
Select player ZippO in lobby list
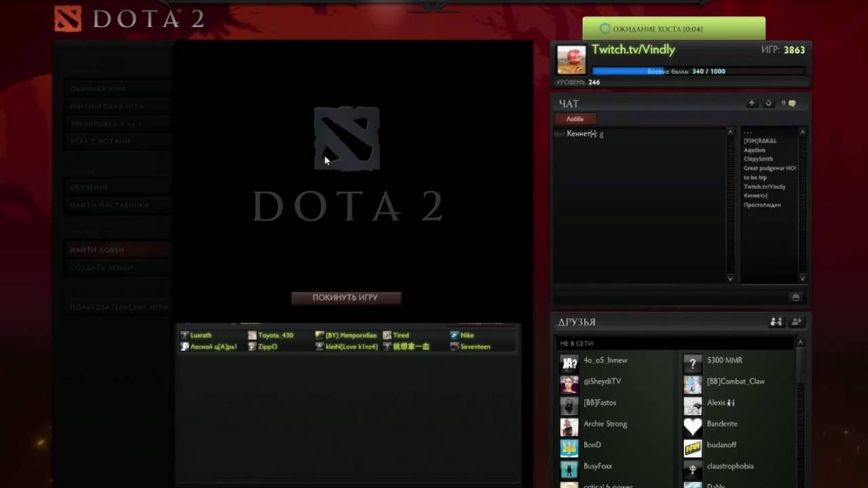click(267, 346)
